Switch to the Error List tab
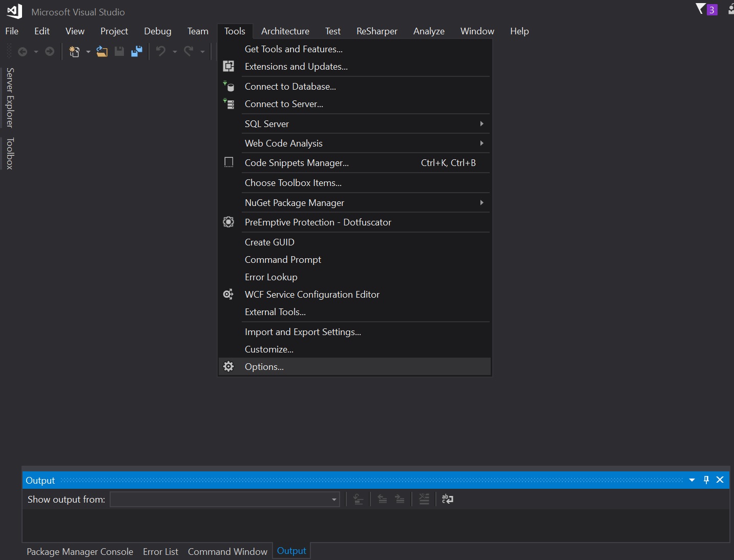 coord(160,551)
